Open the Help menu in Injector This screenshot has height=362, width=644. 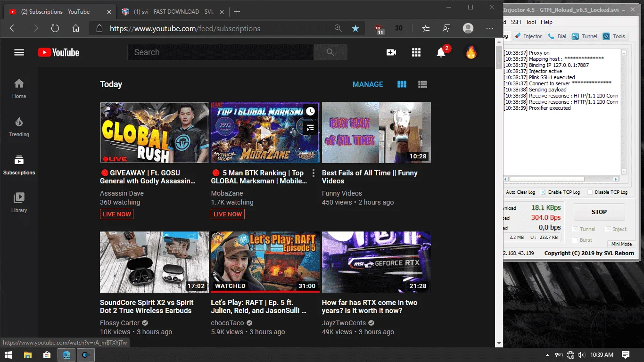click(546, 22)
